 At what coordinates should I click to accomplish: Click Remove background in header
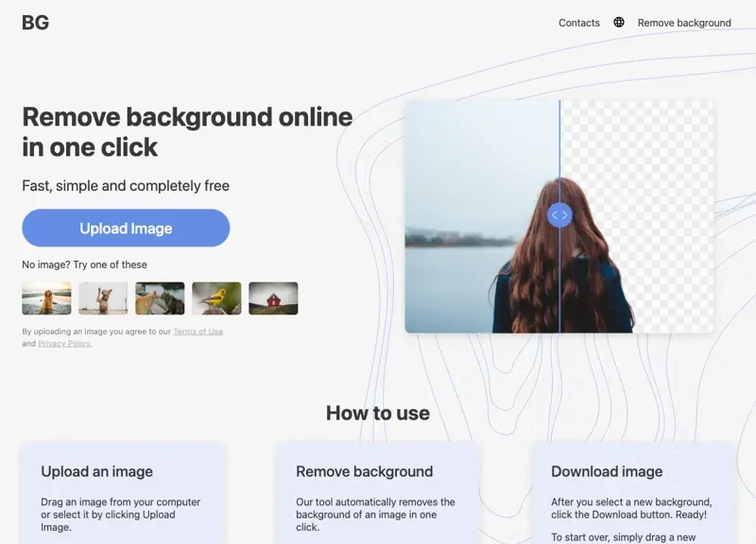point(684,23)
